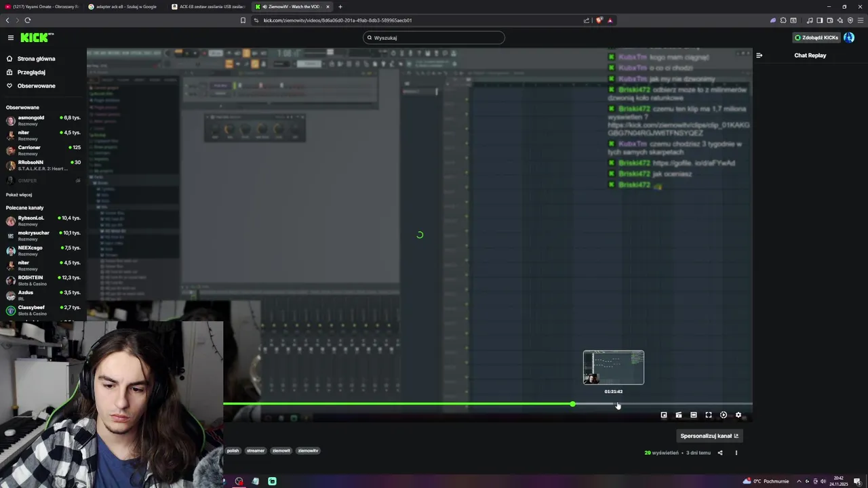The width and height of the screenshot is (868, 488).
Task: Click the video preview thumbnail at 01:21:42
Action: (614, 367)
